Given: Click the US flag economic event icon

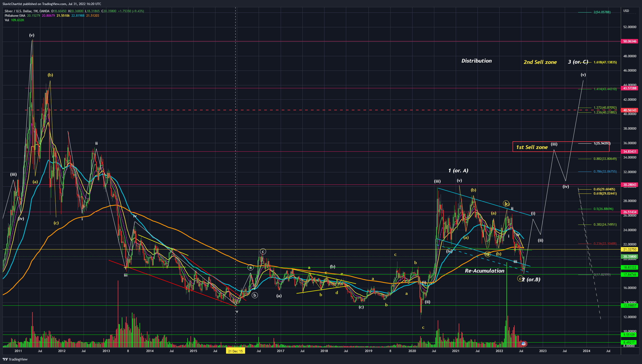Looking at the screenshot, I should point(523,344).
